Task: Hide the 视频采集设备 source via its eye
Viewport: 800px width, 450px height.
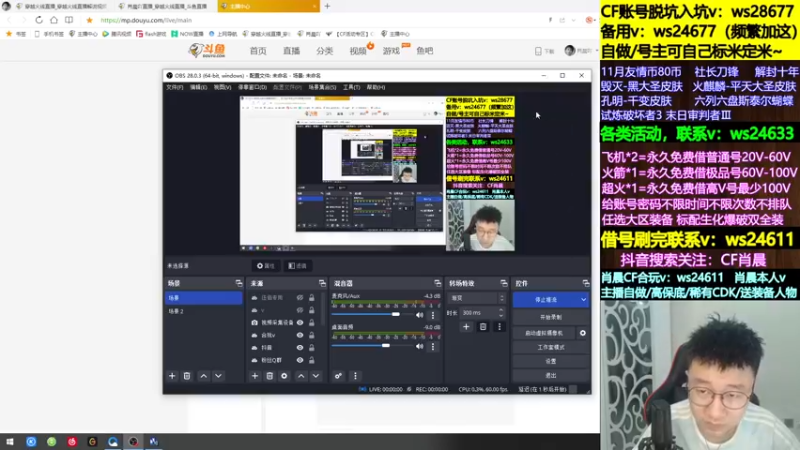Action: (x=300, y=322)
